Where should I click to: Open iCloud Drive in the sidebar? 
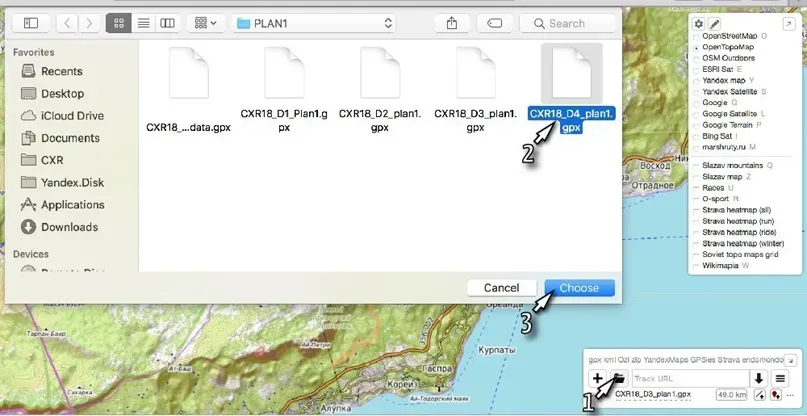point(62,116)
